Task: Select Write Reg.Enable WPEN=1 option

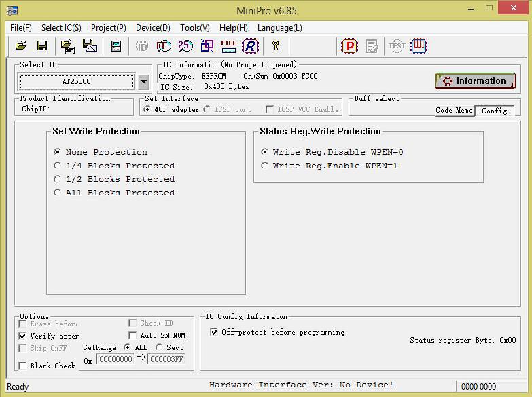Action: click(264, 166)
